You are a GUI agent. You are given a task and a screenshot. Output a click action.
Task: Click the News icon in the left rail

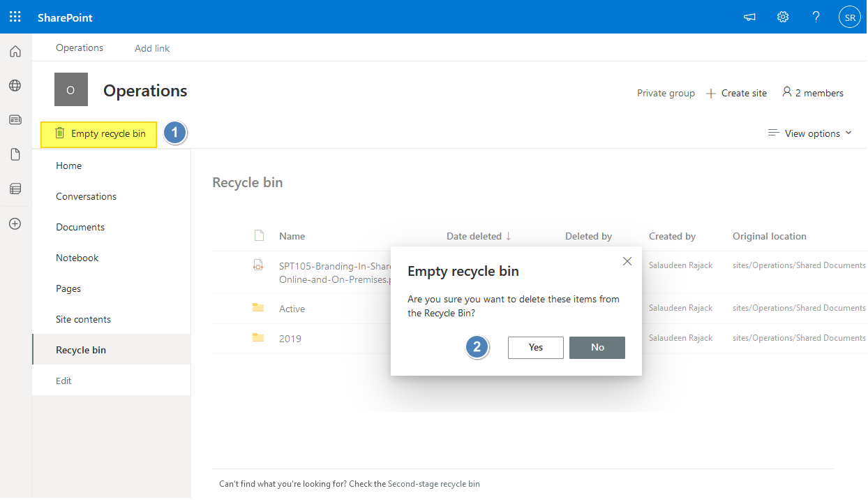click(15, 119)
